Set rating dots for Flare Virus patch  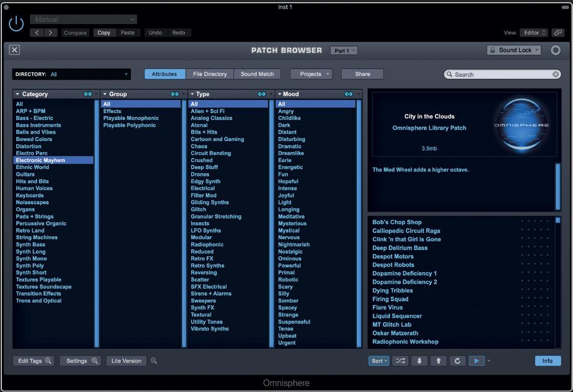tap(534, 308)
